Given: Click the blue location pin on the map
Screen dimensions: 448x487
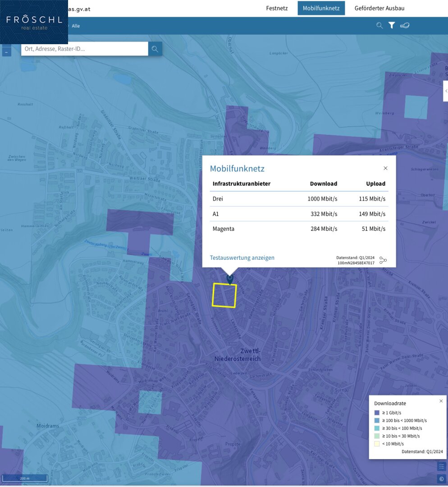Looking at the screenshot, I should coord(230,280).
